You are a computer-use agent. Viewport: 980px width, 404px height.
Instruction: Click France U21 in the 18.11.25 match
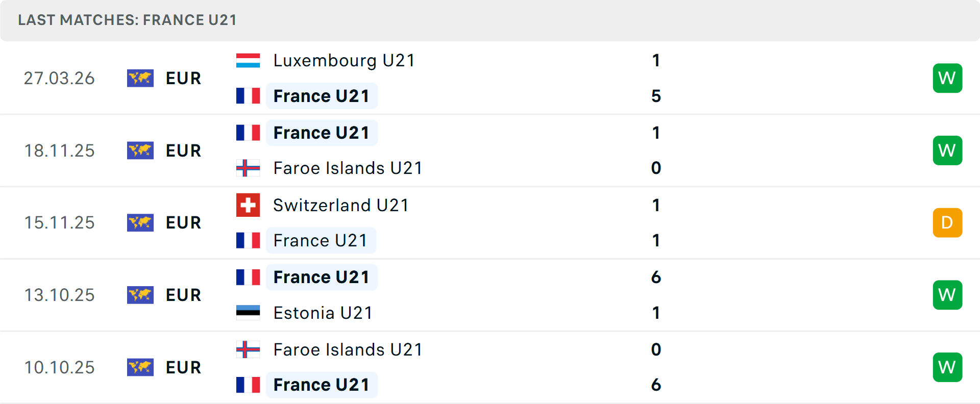pyautogui.click(x=322, y=133)
